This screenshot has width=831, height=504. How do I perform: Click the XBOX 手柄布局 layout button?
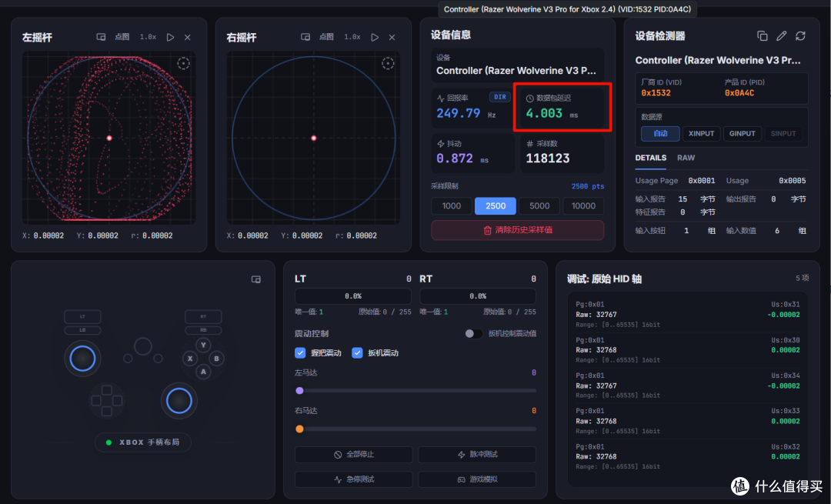[143, 442]
